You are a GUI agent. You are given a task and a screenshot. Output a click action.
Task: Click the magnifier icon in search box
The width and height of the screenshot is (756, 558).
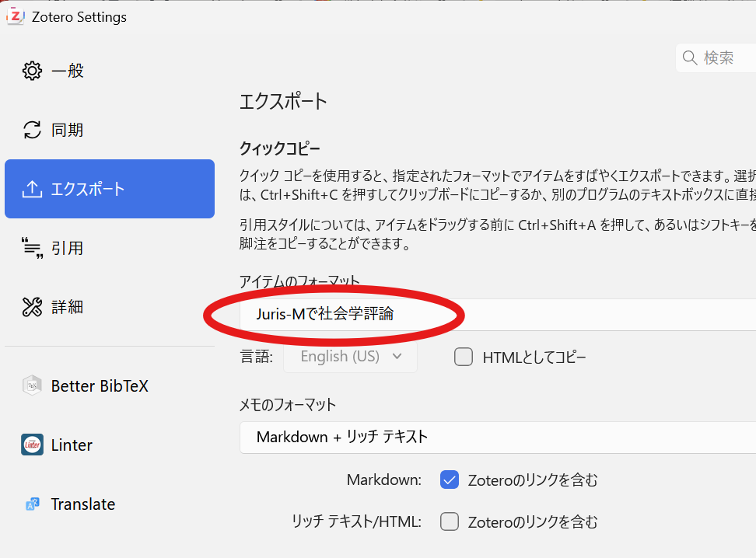pyautogui.click(x=690, y=58)
